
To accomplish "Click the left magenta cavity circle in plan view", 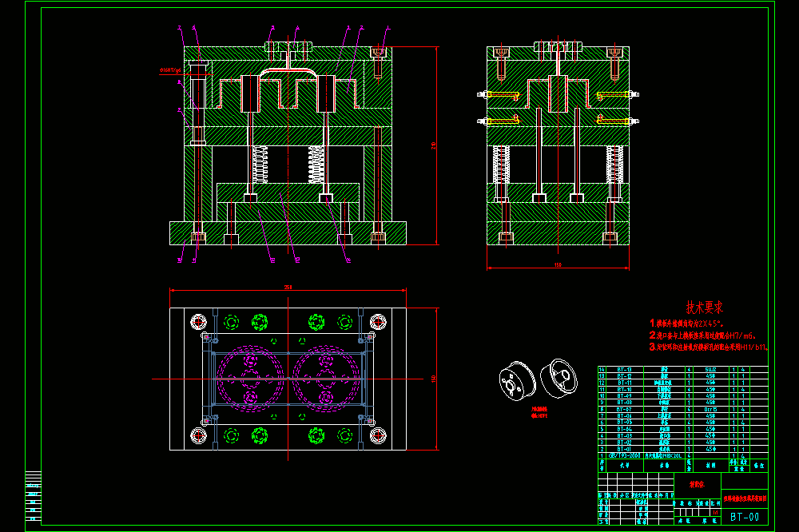I will (x=250, y=379).
